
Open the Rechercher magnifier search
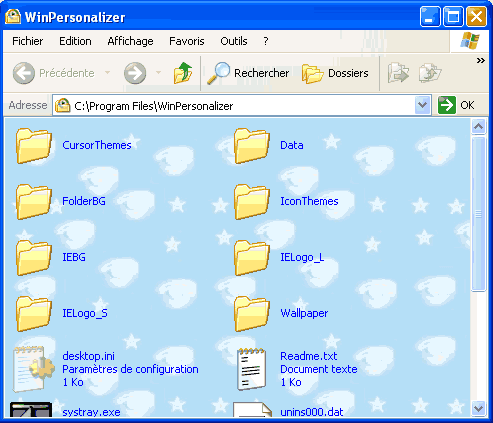point(218,73)
